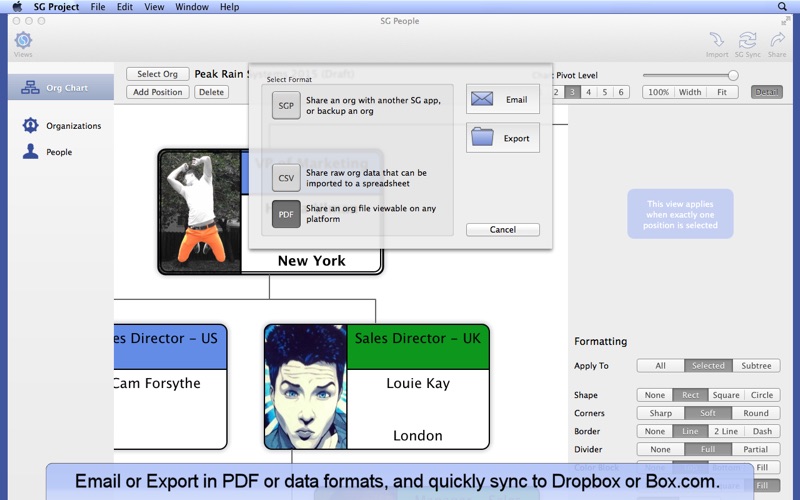This screenshot has height=500, width=800.
Task: Set Divider to None
Action: point(660,449)
